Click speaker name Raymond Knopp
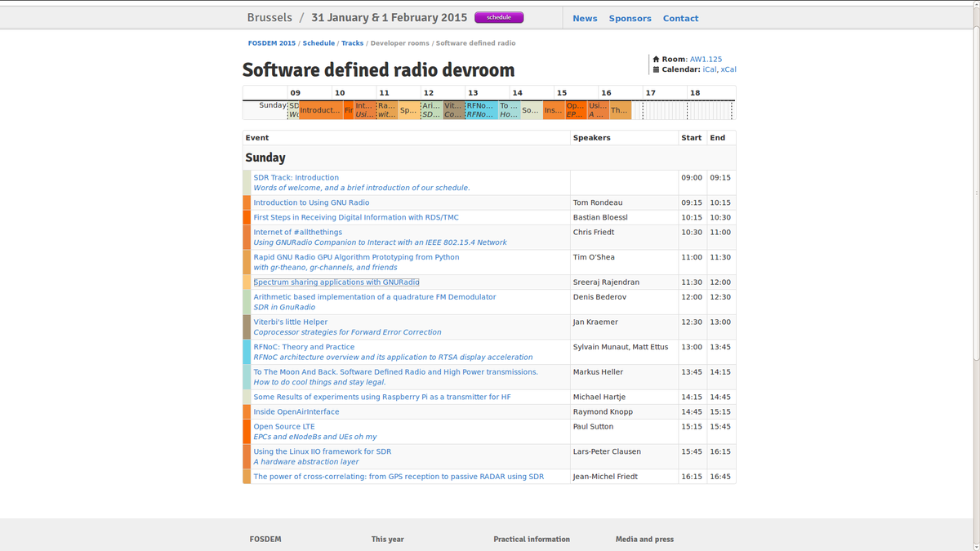The image size is (980, 551). [x=602, y=411]
